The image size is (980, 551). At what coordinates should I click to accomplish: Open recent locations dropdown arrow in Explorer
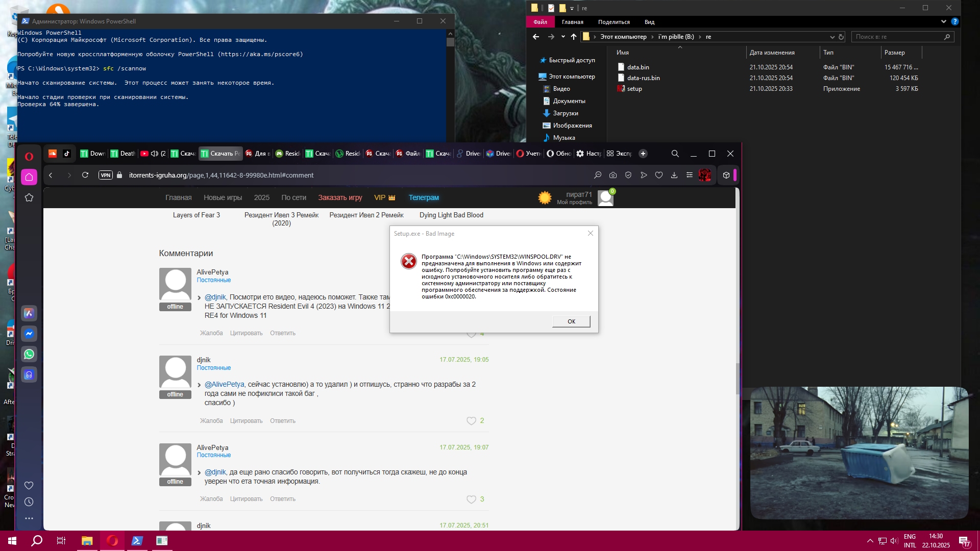[x=563, y=37]
